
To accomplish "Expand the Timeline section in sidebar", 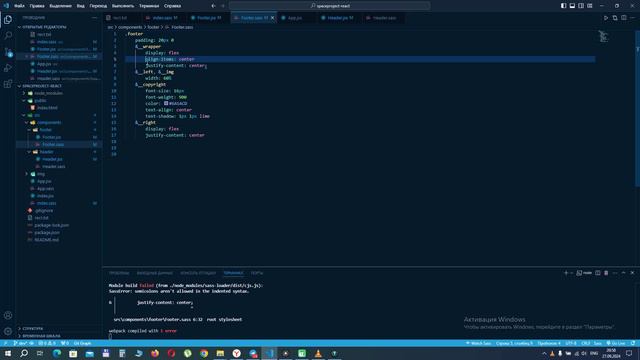I will pos(41,336).
